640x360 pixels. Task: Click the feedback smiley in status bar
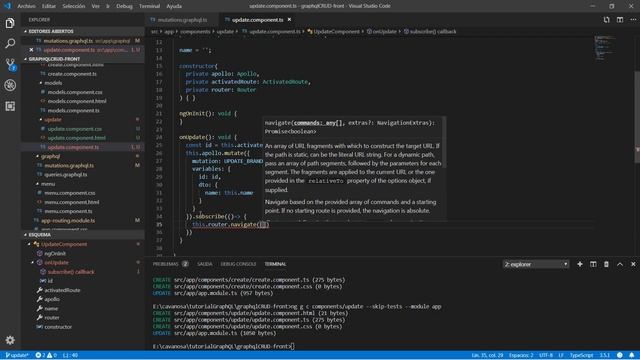(x=620, y=355)
